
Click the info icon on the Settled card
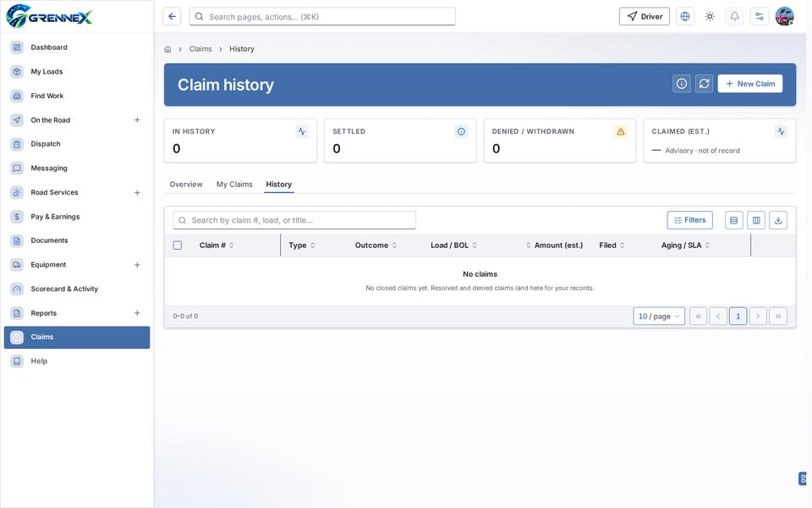click(461, 132)
